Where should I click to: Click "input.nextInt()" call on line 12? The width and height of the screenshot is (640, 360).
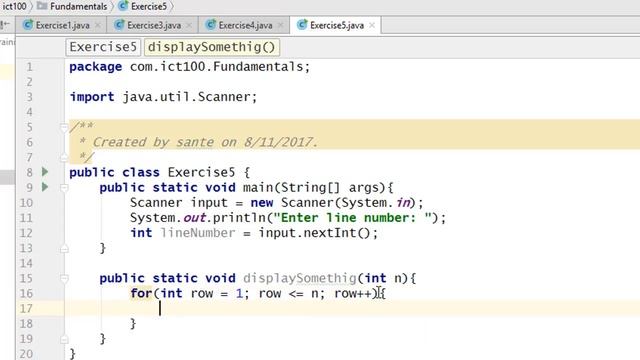pos(315,233)
